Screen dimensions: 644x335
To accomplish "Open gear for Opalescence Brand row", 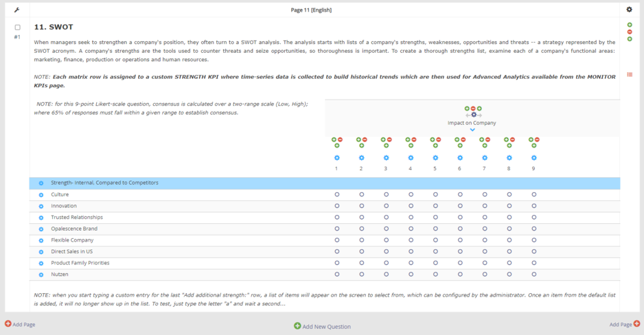I will coord(41,229).
